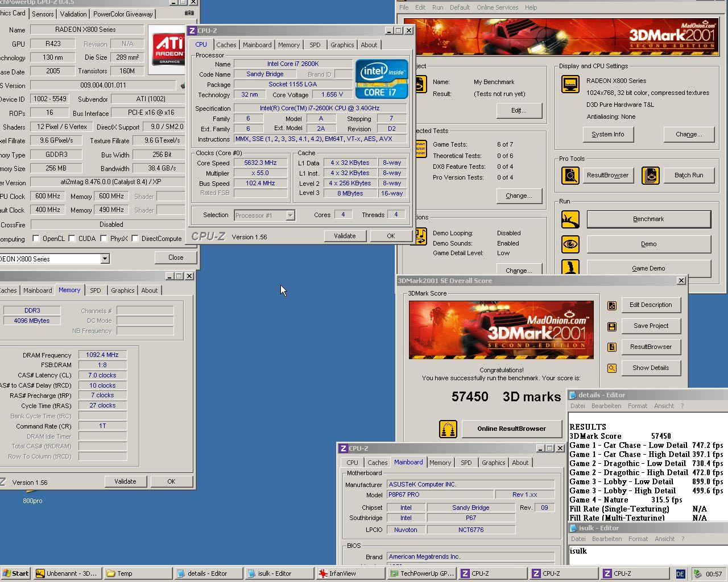Screen dimensions: 728x582
Task: Click the Game Demo button
Action: pos(648,268)
